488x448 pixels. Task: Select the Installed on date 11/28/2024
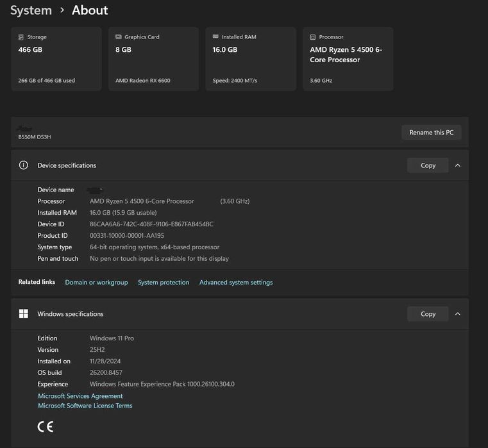coord(105,361)
